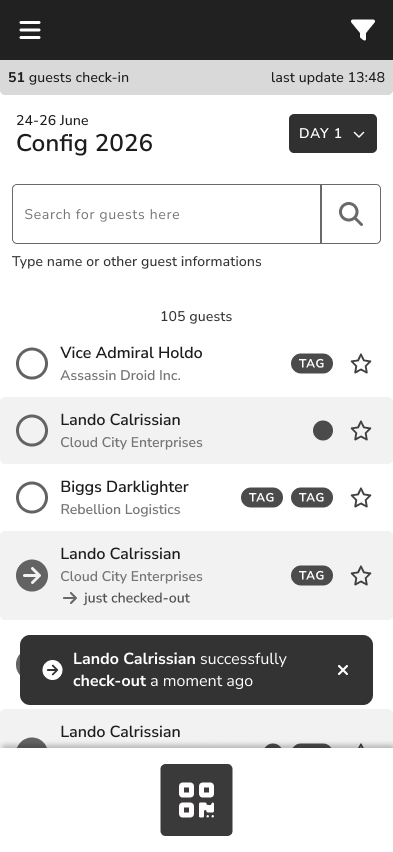393x852 pixels.
Task: Click the search magnifier button
Action: click(x=351, y=214)
